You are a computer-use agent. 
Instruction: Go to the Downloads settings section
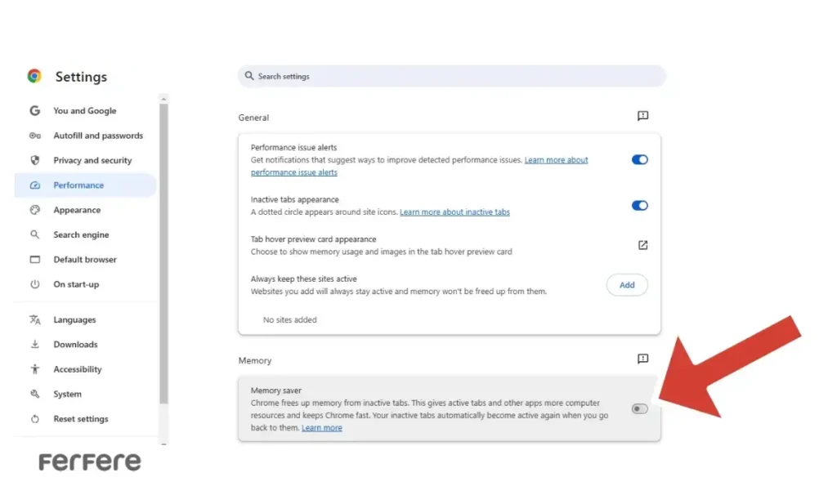(75, 345)
